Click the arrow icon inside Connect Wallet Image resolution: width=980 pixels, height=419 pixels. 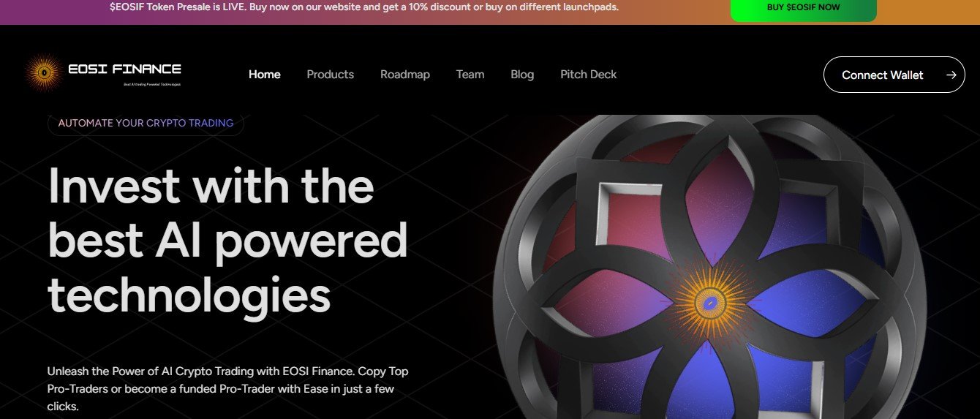(x=951, y=75)
